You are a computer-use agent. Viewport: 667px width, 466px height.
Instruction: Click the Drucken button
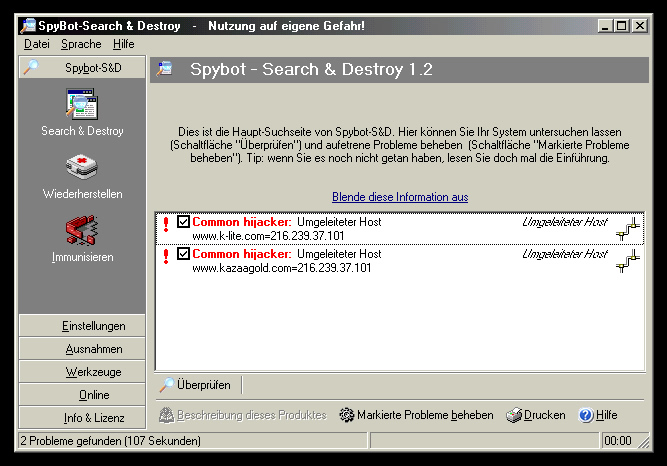(536, 415)
